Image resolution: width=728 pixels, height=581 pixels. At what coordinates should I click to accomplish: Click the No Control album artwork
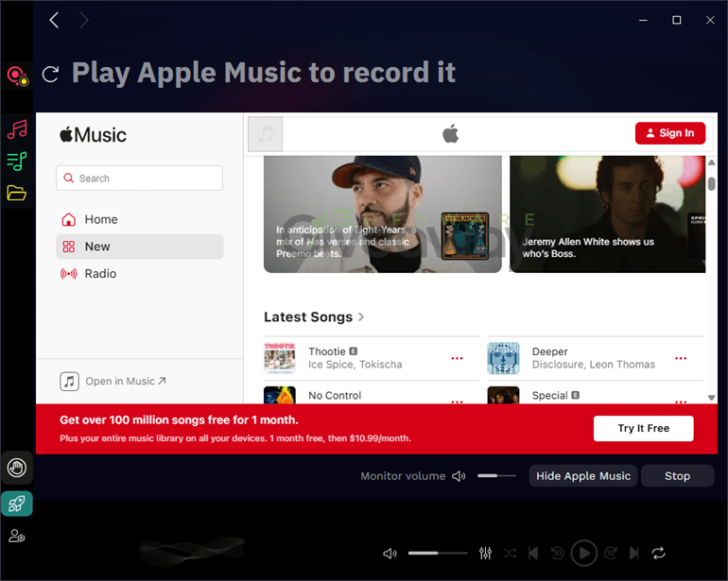tap(280, 396)
